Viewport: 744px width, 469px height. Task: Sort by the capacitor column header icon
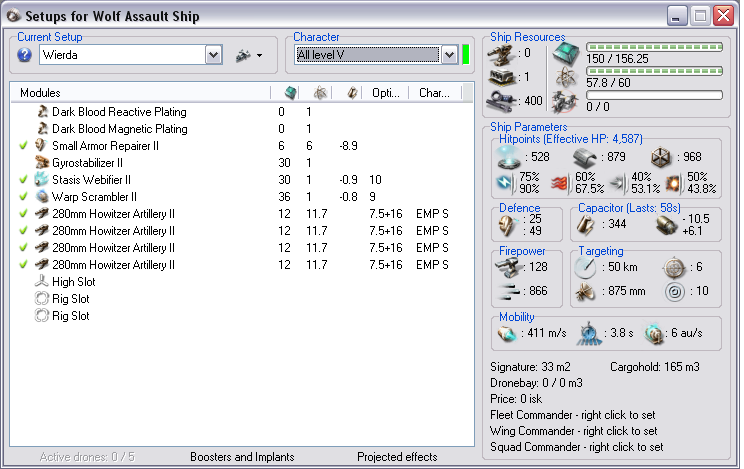tap(352, 93)
